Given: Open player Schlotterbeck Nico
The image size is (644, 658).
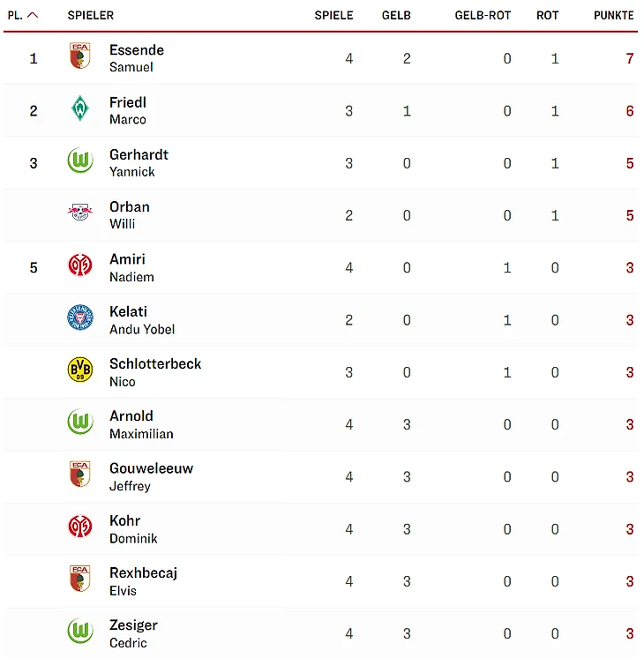Looking at the screenshot, I should tap(154, 371).
